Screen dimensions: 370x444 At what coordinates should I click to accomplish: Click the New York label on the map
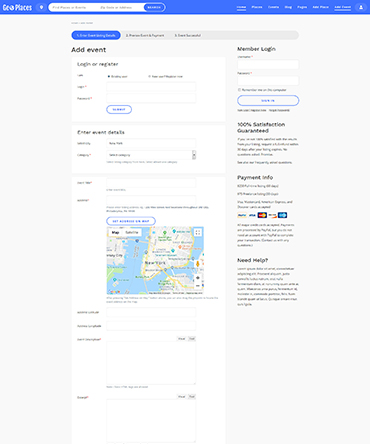[x=155, y=263]
